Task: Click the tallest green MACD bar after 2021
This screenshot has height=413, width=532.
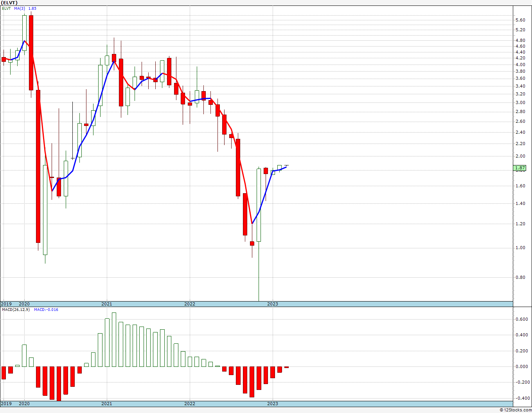Action: (x=114, y=339)
